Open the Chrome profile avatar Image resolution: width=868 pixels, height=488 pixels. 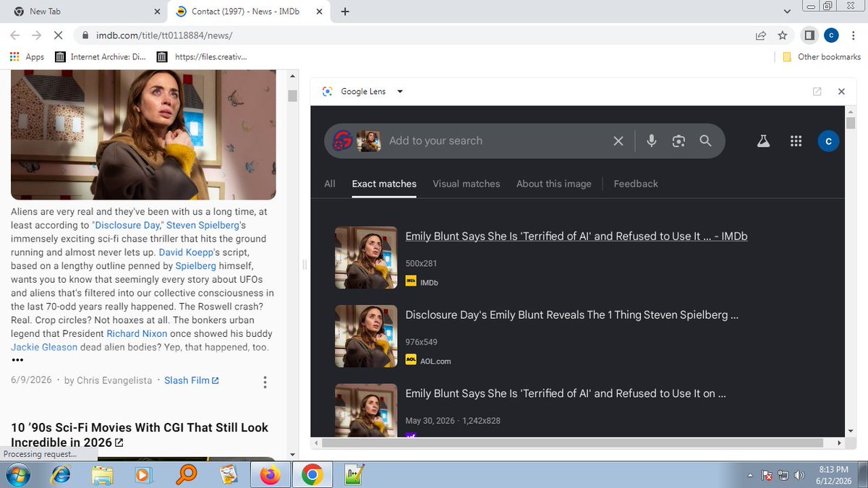pos(831,35)
